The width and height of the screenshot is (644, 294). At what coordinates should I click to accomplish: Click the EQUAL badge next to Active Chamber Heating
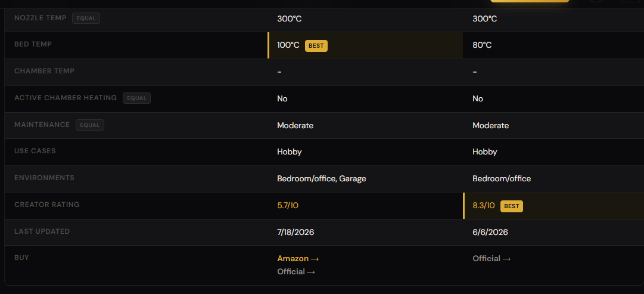[137, 98]
